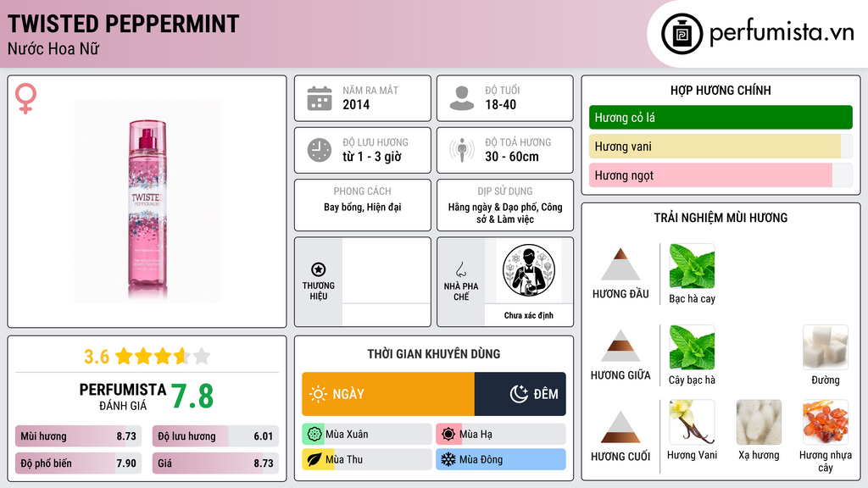Screen dimensions: 868x488
Task: Click the moon icon in Đêm bar
Action: pyautogui.click(x=519, y=394)
